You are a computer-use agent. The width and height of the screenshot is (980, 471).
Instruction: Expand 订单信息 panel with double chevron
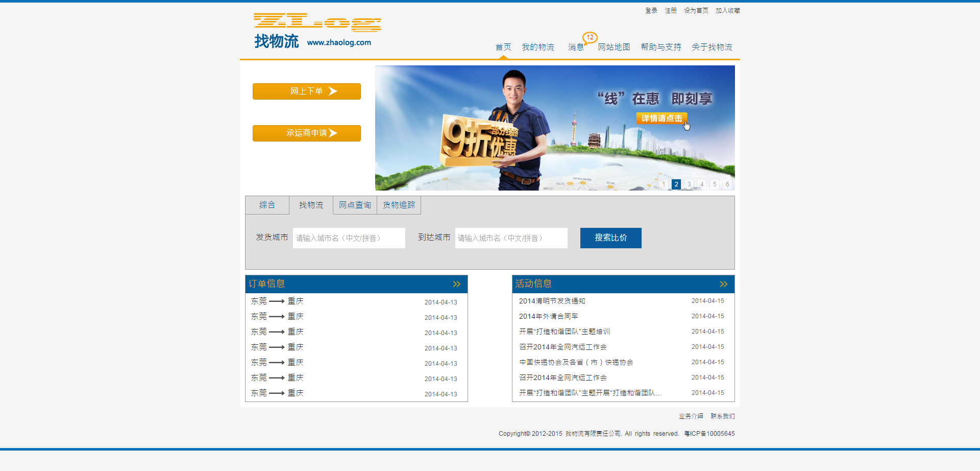(x=457, y=284)
